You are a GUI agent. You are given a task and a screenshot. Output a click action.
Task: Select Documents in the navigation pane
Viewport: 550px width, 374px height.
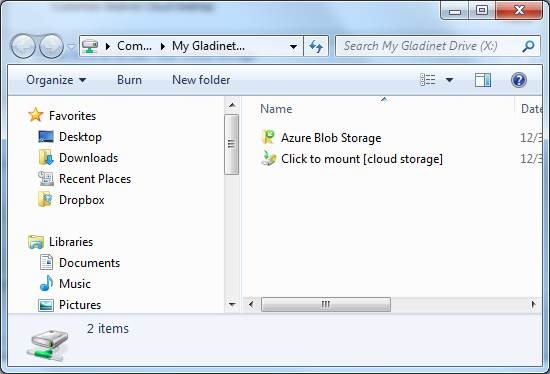(89, 263)
